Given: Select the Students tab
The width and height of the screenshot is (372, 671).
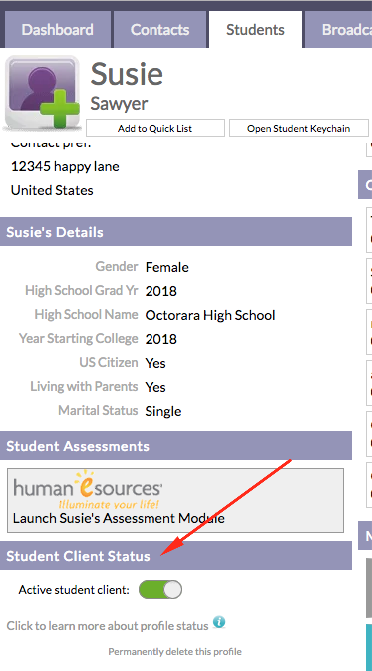Looking at the screenshot, I should (256, 30).
